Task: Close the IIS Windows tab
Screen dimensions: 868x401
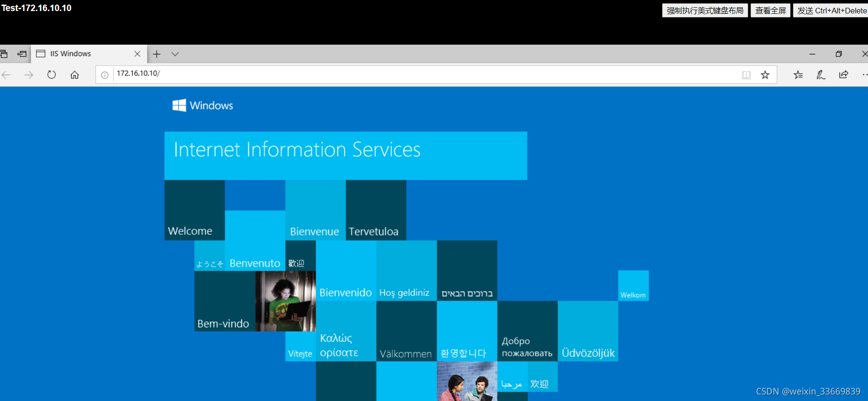Action: 137,54
